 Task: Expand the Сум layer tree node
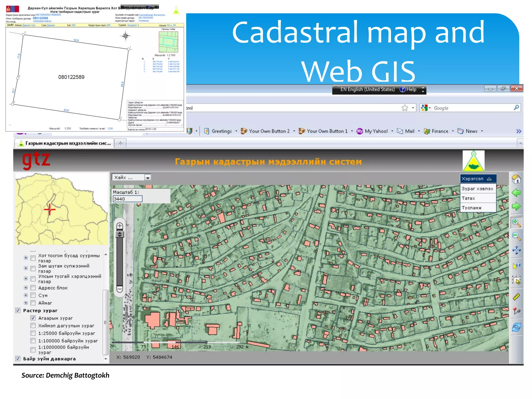(x=26, y=295)
